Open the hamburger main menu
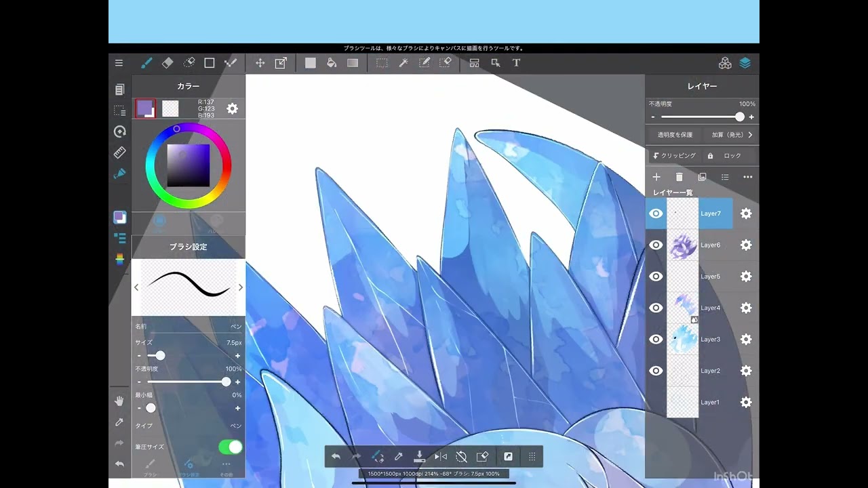The height and width of the screenshot is (488, 868). coord(119,63)
